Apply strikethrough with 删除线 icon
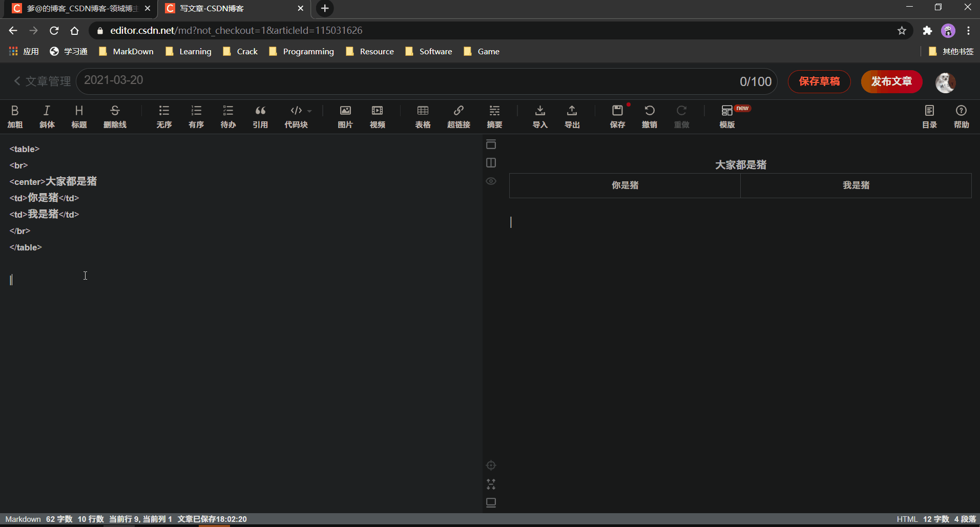 (x=114, y=117)
